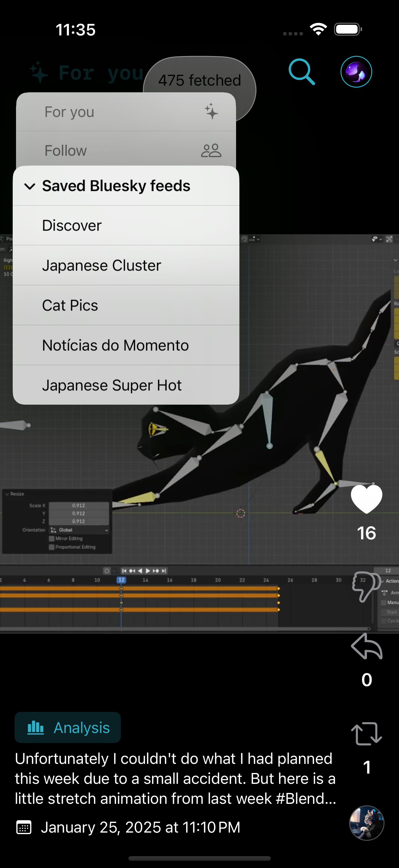
Task: Choose the Cat Pics feed
Action: (x=126, y=305)
